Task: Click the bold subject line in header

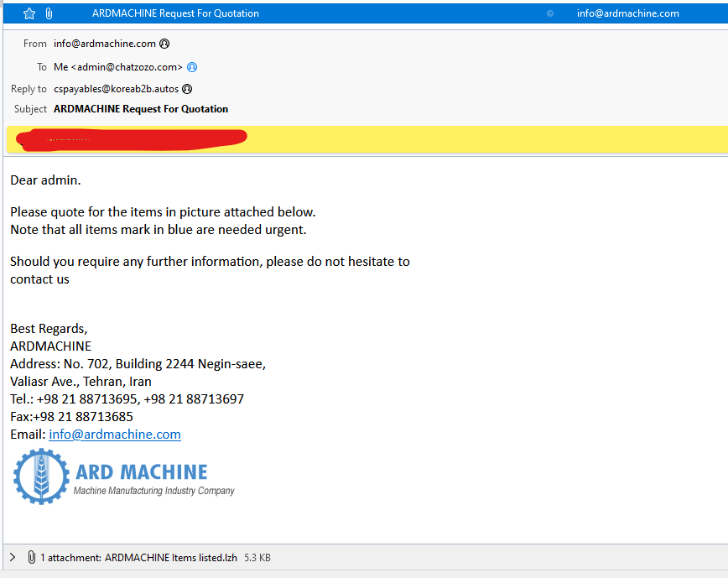Action: (x=141, y=109)
